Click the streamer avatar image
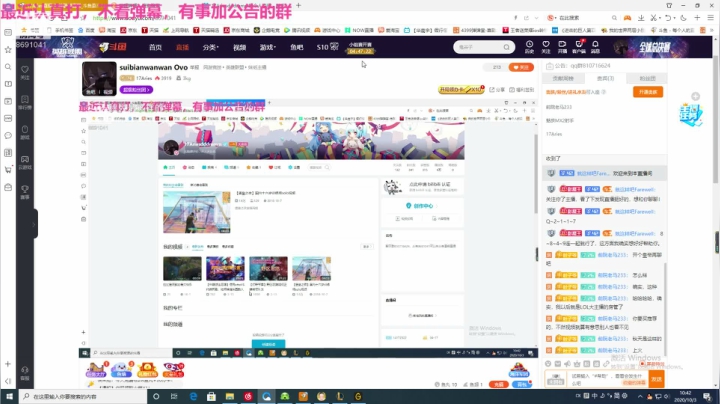The height and width of the screenshot is (404, 720). [x=99, y=79]
